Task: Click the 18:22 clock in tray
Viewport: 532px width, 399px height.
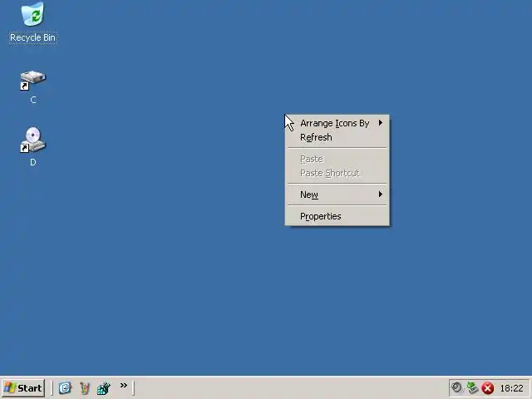Action: point(512,388)
